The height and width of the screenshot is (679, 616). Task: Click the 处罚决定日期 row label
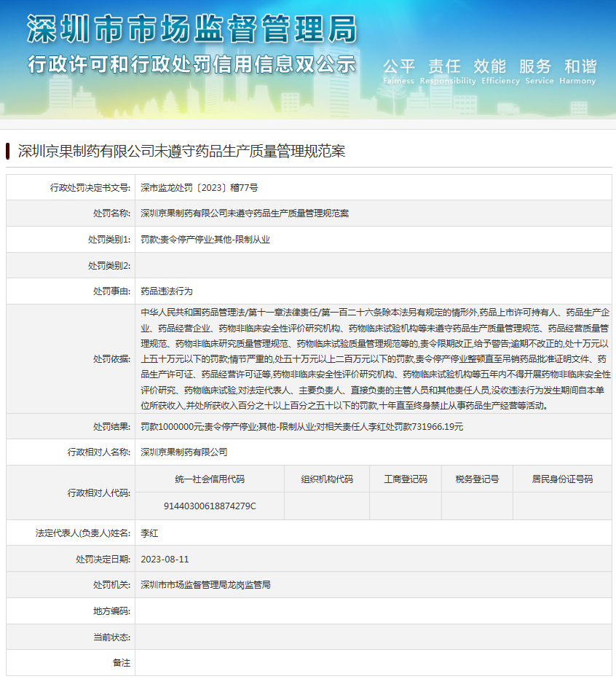(x=103, y=559)
